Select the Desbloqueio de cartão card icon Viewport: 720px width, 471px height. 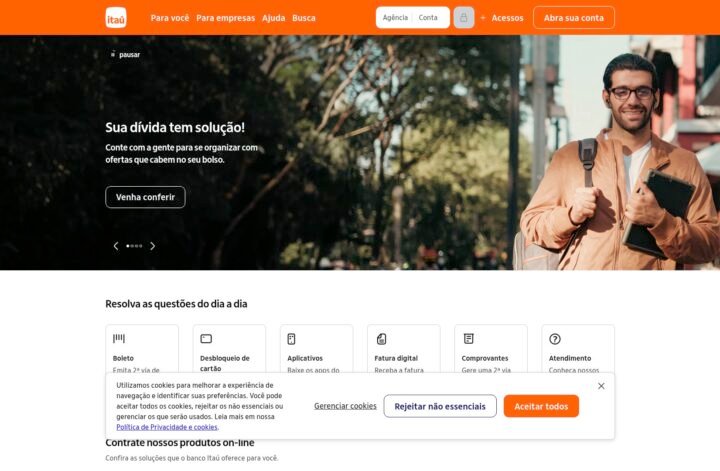[206, 339]
